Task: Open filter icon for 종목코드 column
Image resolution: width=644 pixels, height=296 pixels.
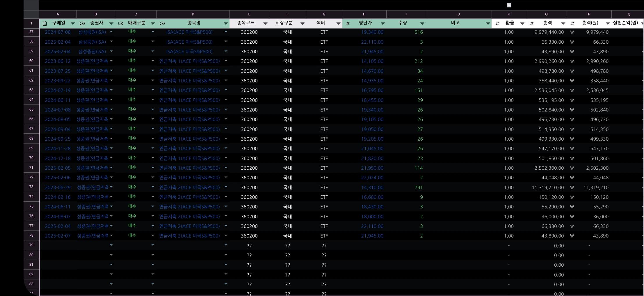Action: pos(265,23)
